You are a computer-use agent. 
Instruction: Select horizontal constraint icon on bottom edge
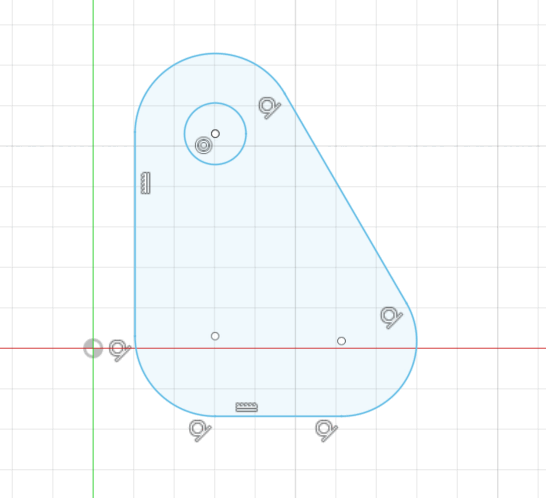247,407
